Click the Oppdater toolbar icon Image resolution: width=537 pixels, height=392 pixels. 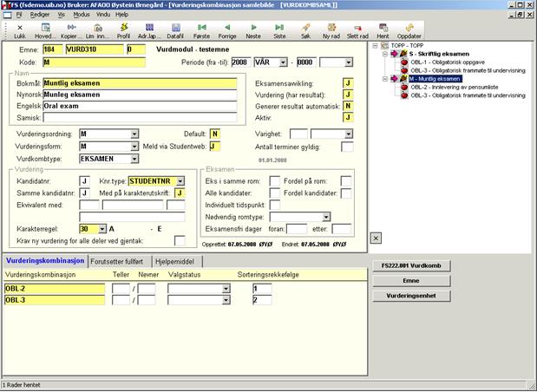pos(409,31)
